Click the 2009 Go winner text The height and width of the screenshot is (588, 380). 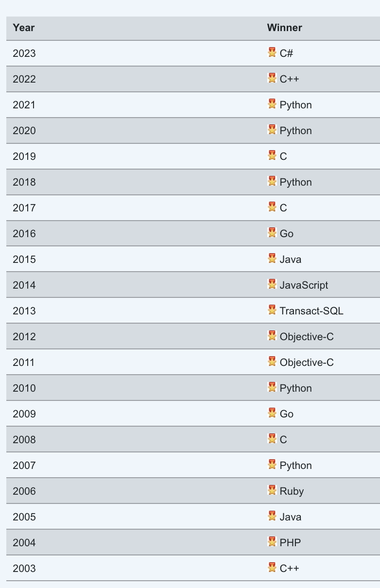(x=287, y=414)
